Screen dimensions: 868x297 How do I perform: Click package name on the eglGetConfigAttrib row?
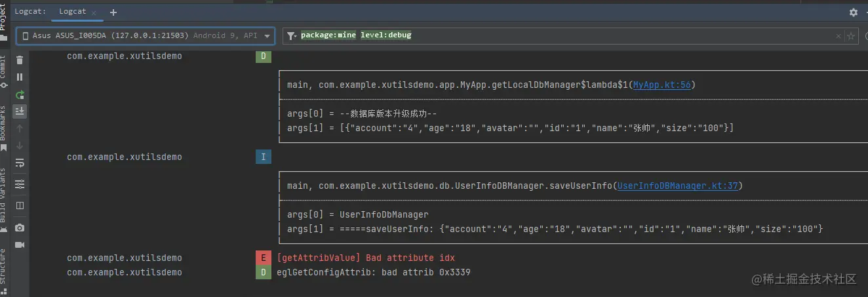(125, 272)
